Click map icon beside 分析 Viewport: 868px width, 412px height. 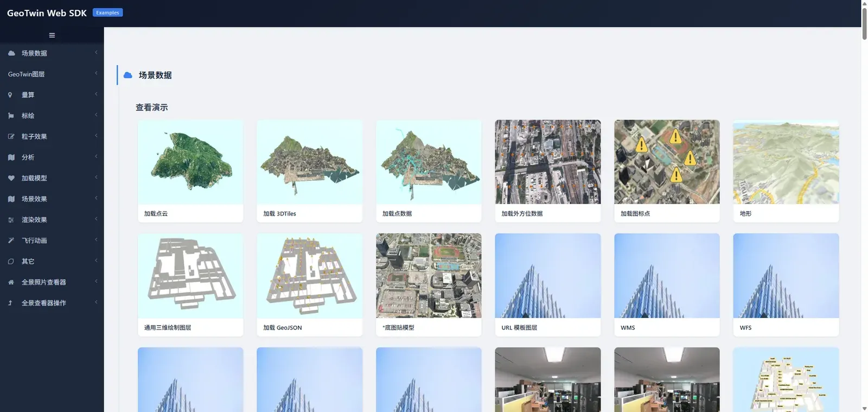pyautogui.click(x=11, y=157)
